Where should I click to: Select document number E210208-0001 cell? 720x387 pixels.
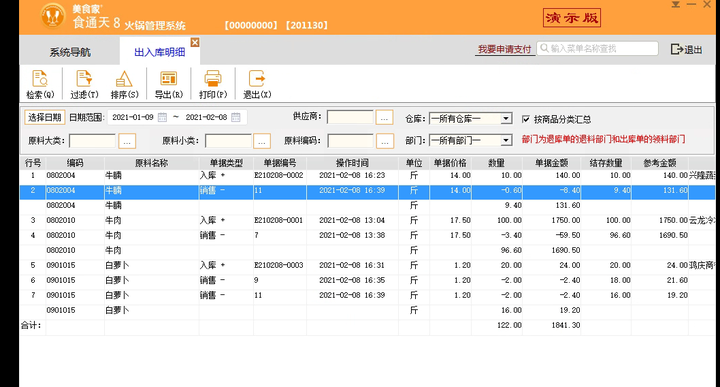[x=279, y=220]
